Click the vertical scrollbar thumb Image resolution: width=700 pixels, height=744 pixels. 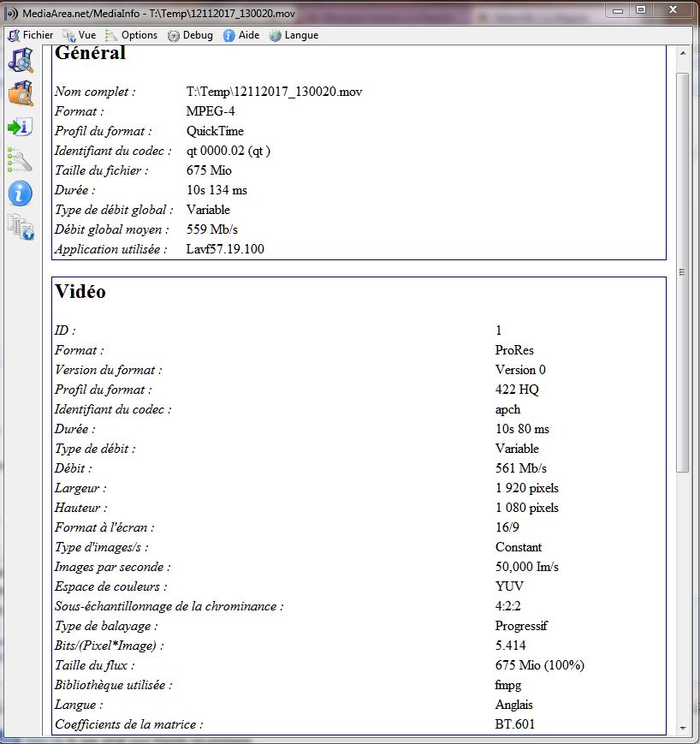(683, 272)
